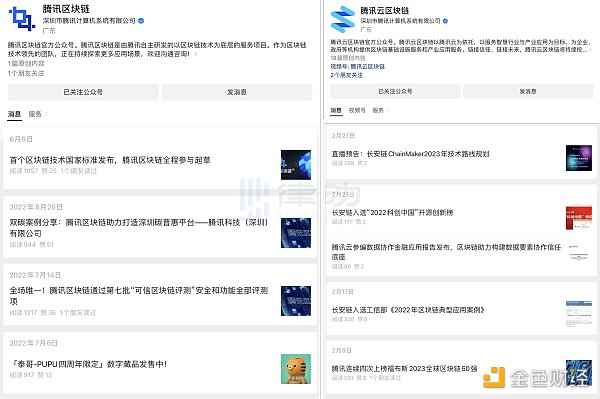Click 1篇原创内容 on 腾讯区块链 page
Image resolution: width=600 pixels, height=399 pixels.
26,64
